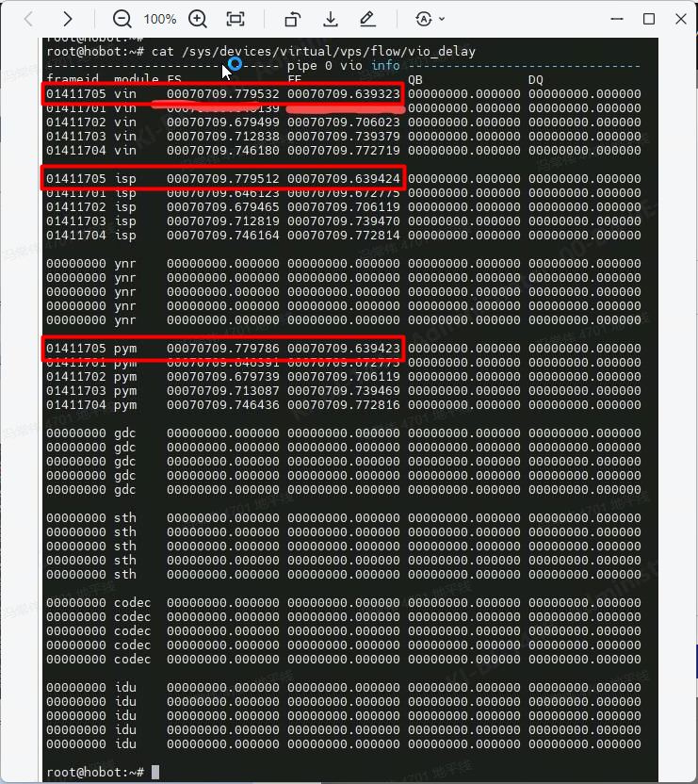Screen dimensions: 698x784
Task: Click the red-boxed pym row 01411705
Action: [x=223, y=348]
